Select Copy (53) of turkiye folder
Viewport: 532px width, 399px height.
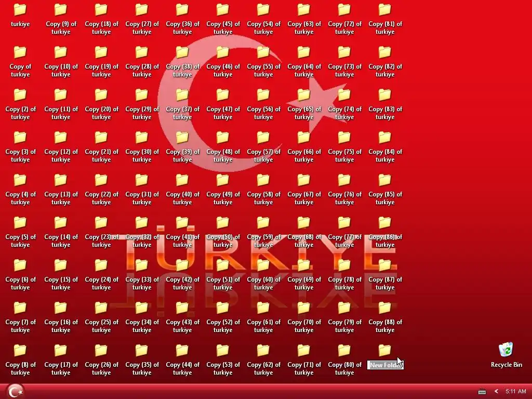coord(223,351)
